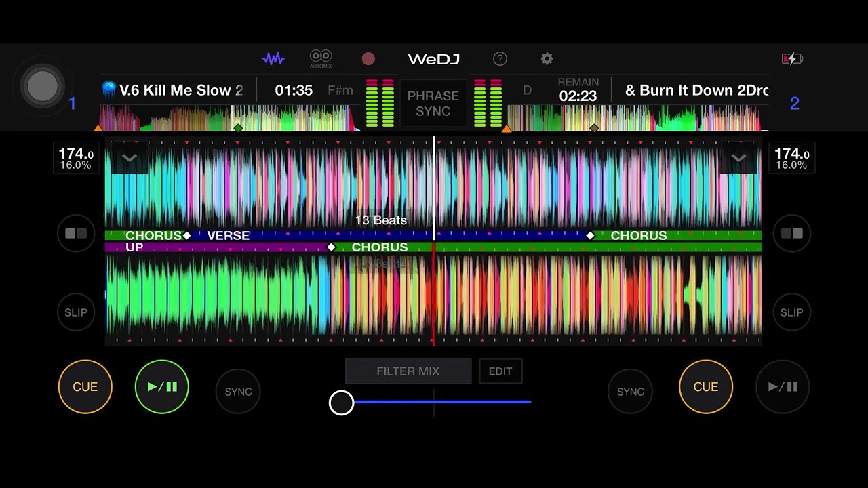Enable SLIP mode on deck 1

[x=76, y=312]
